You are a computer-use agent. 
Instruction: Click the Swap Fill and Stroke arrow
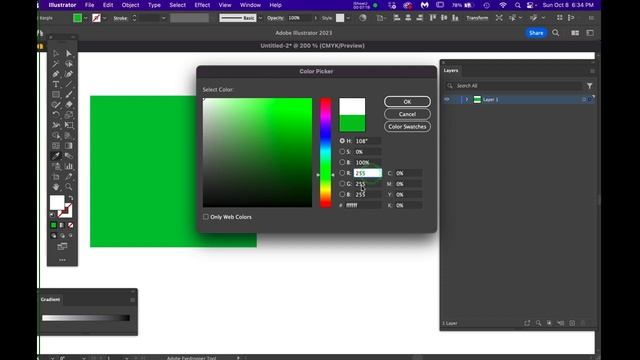(x=71, y=198)
